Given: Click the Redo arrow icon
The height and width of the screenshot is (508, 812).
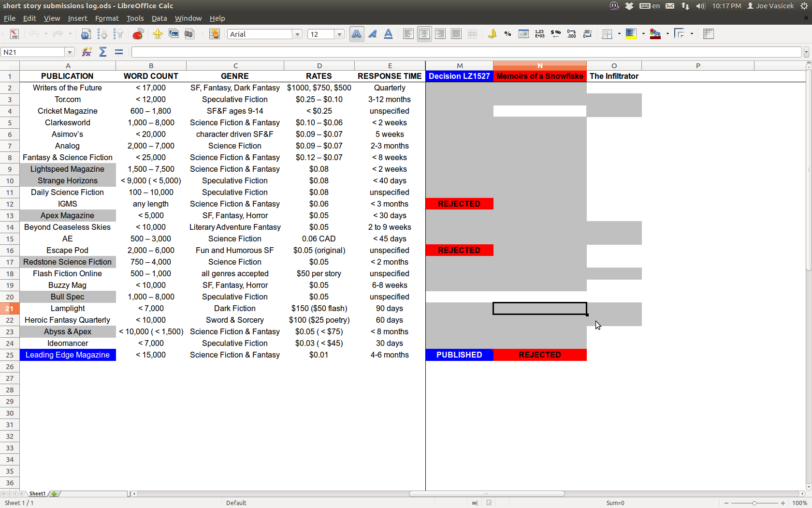Looking at the screenshot, I should pyautogui.click(x=58, y=34).
